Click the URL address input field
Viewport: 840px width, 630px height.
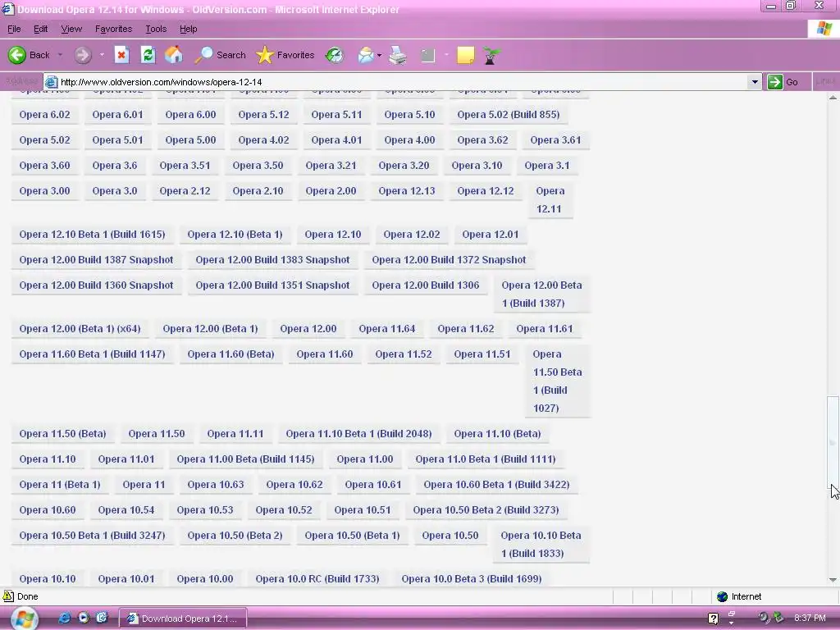[402, 82]
